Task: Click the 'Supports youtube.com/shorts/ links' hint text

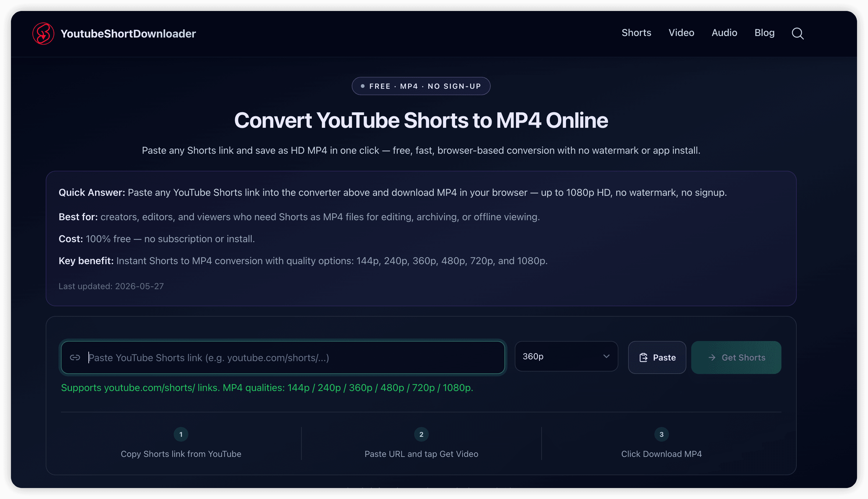Action: pos(267,388)
